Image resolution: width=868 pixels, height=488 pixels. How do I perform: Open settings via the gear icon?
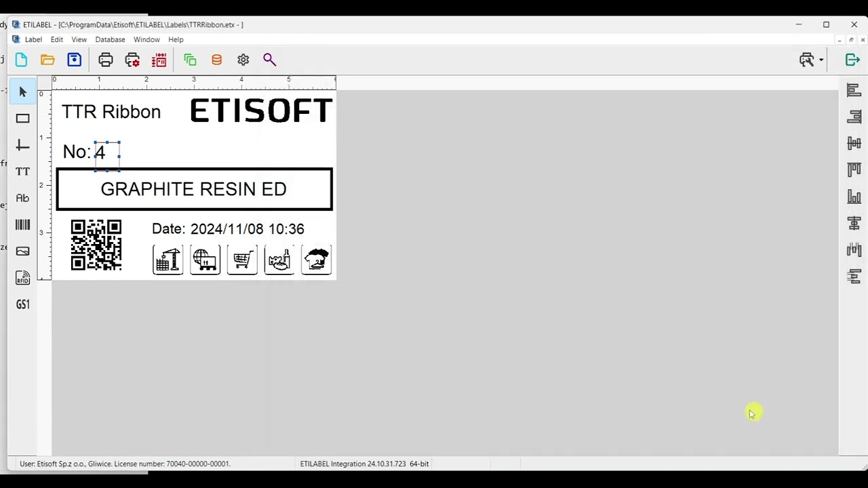[243, 60]
